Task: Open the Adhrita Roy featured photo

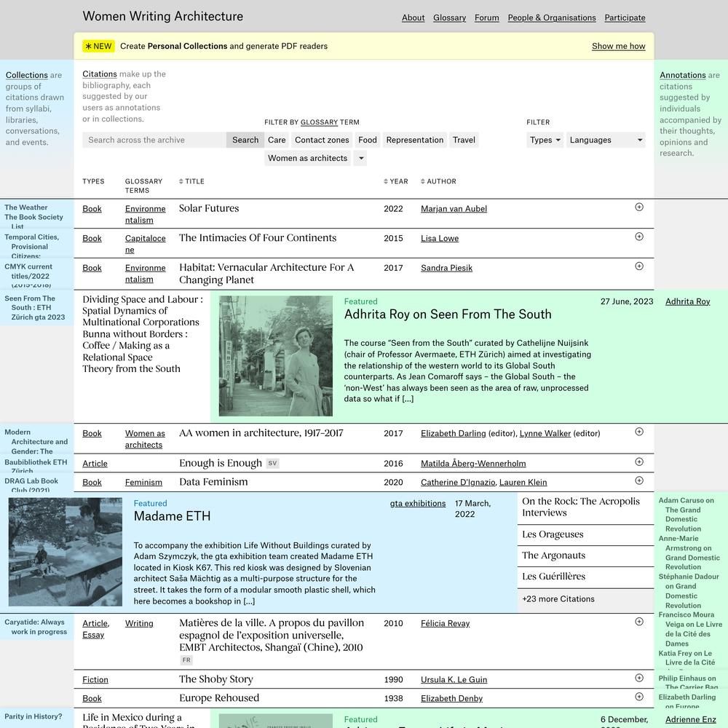Action: [x=275, y=356]
